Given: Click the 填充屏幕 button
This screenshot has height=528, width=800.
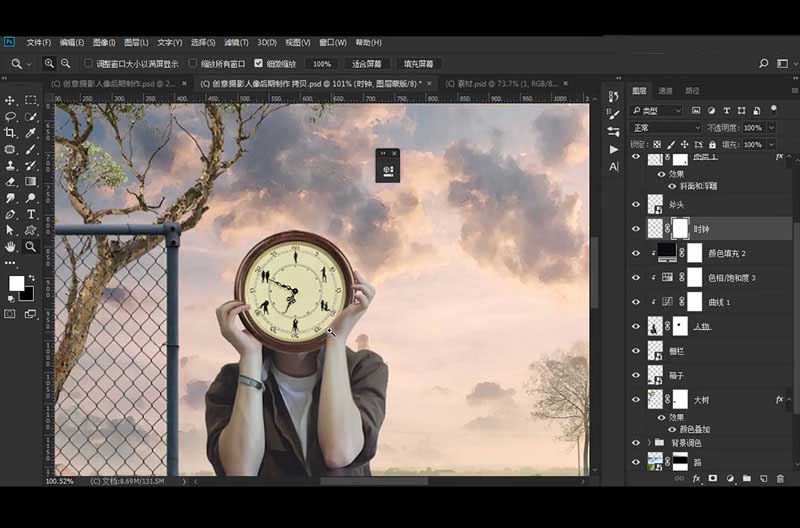Looking at the screenshot, I should (418, 64).
